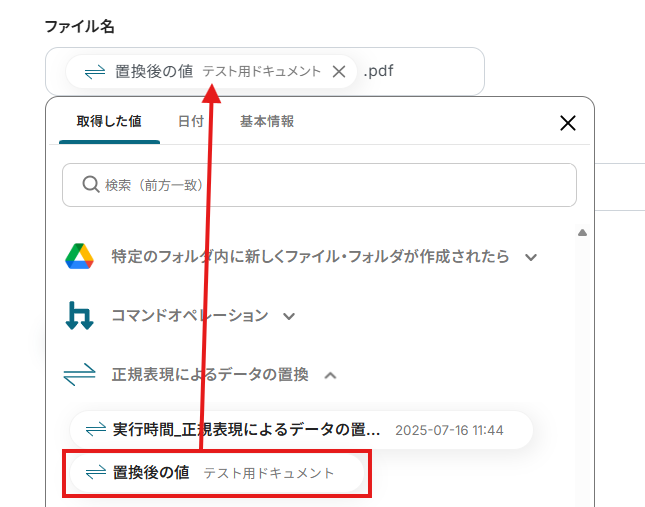This screenshot has width=645, height=507.
Task: Click the swap icon in 置換後の値 list row
Action: 96,473
